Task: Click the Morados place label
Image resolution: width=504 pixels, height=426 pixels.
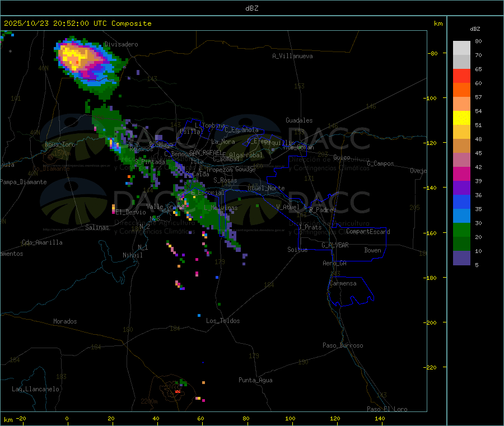Action: click(x=65, y=321)
